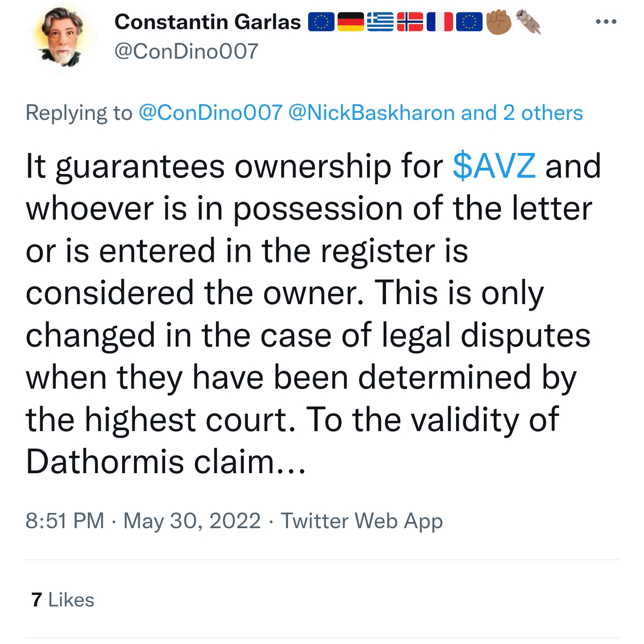The height and width of the screenshot is (644, 644).
Task: Expand the 'and 2 others' recipients
Action: 522,113
